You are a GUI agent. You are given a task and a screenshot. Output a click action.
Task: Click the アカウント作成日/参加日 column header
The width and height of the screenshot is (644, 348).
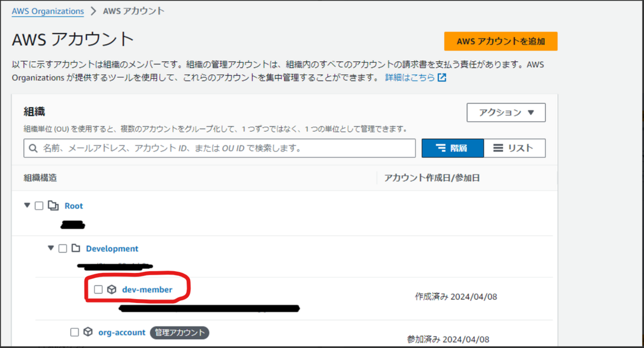coord(432,178)
